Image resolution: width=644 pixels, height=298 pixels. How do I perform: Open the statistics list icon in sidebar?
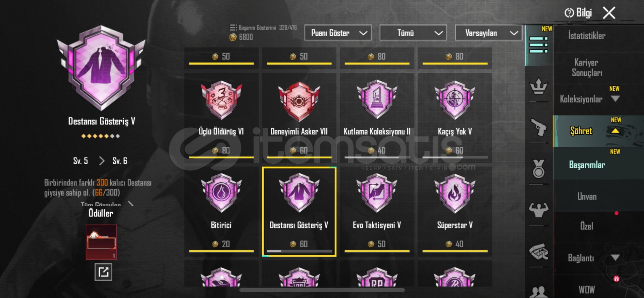point(538,45)
